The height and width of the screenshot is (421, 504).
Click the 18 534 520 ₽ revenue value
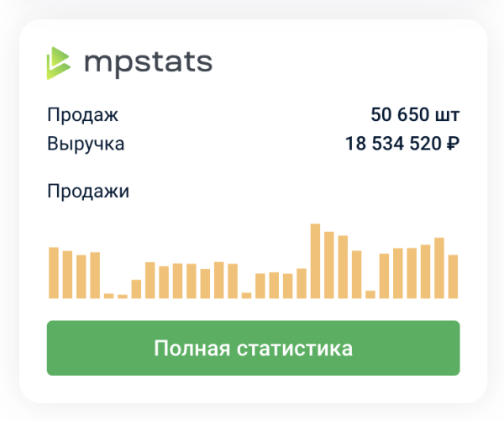point(402,144)
